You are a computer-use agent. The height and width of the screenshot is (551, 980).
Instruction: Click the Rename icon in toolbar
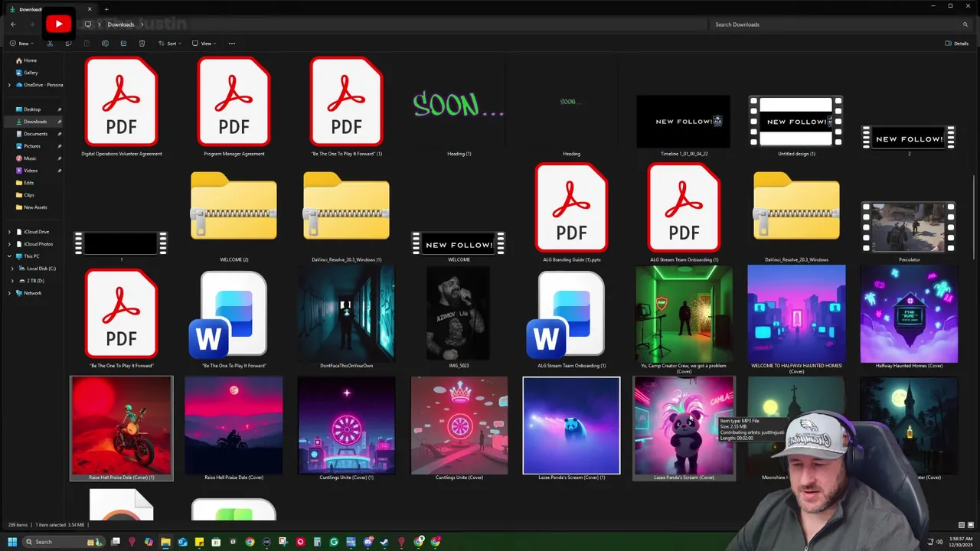(x=105, y=44)
